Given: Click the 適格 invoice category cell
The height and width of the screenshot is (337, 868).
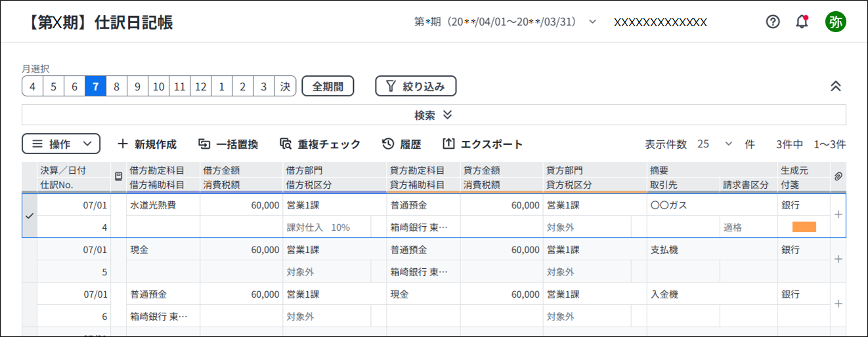Looking at the screenshot, I should [x=749, y=228].
